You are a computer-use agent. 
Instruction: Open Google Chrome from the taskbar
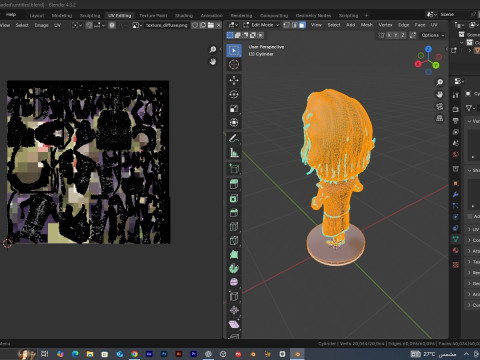point(134,354)
